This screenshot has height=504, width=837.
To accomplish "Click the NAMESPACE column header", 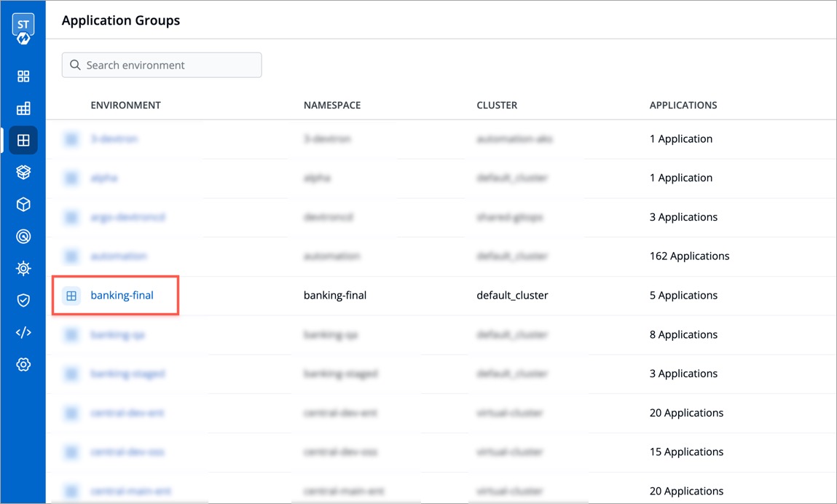I will click(331, 105).
